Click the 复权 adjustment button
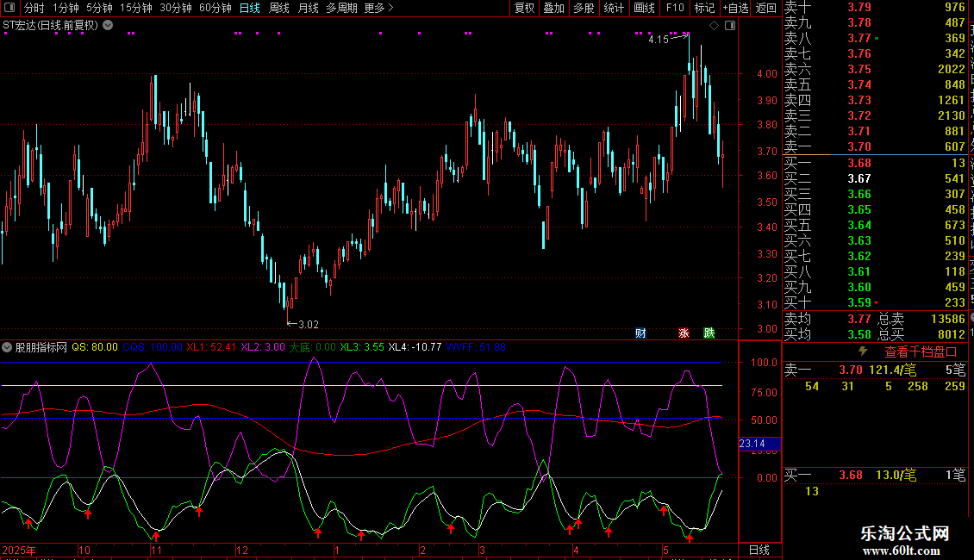The width and height of the screenshot is (974, 560). 525,8
